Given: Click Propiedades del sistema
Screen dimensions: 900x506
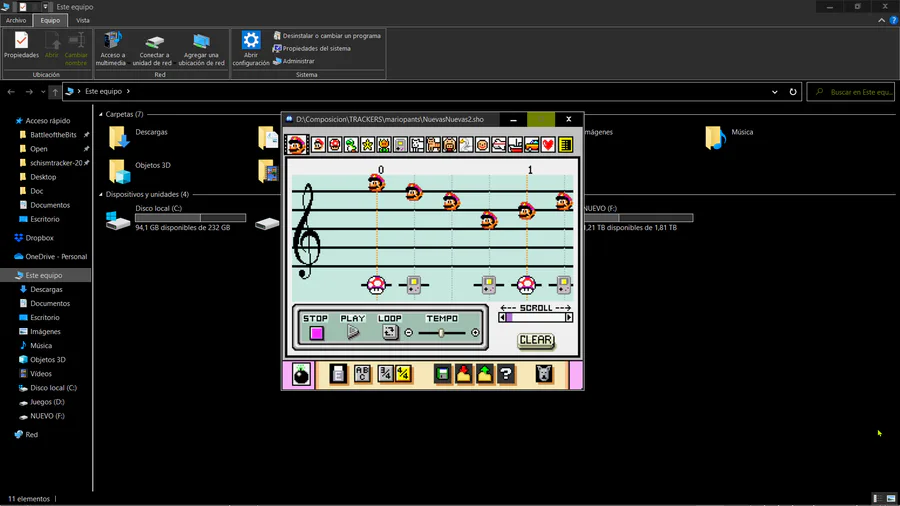Looking at the screenshot, I should click(312, 48).
